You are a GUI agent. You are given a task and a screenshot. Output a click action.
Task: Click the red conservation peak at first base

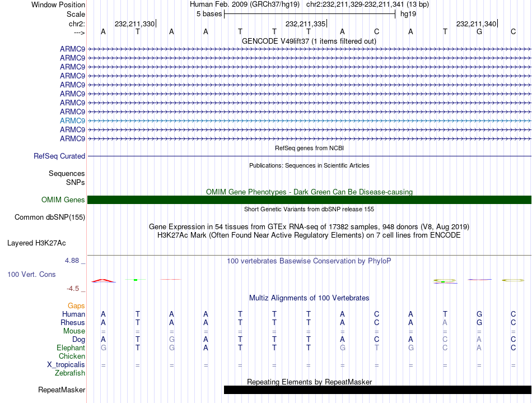point(104,280)
